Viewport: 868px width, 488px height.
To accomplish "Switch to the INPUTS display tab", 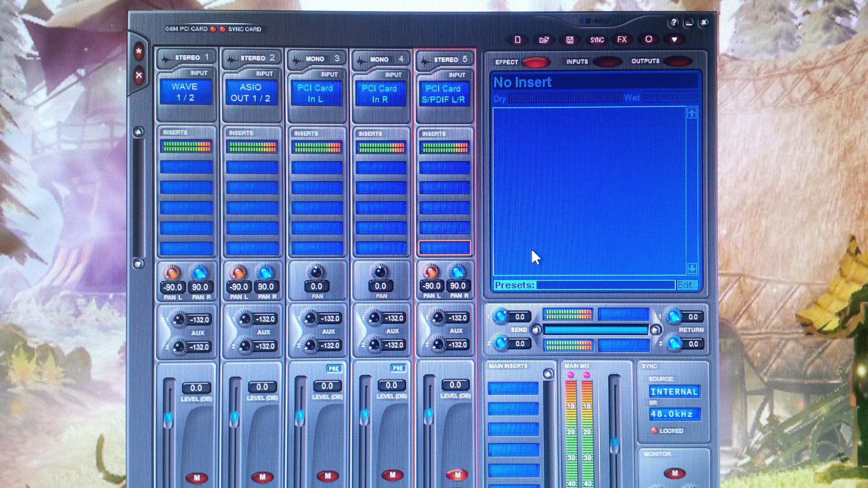I will pos(608,62).
